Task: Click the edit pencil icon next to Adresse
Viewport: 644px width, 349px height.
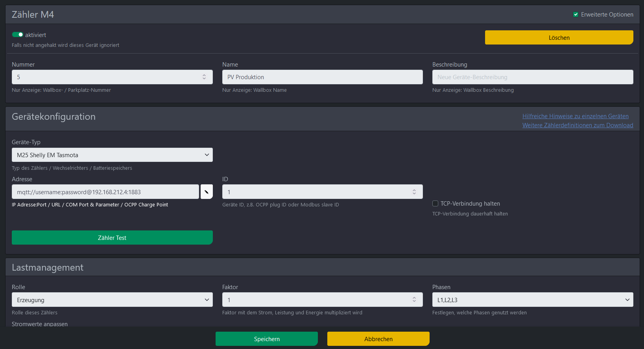Action: (207, 192)
